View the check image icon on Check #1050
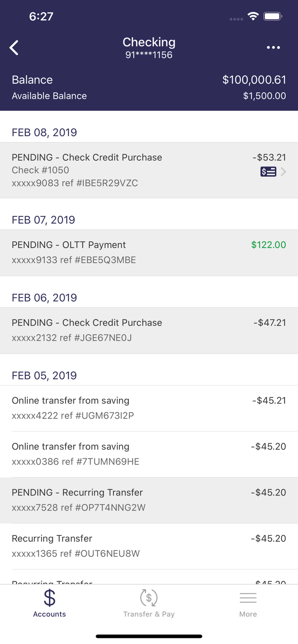The image size is (298, 644). tap(267, 172)
